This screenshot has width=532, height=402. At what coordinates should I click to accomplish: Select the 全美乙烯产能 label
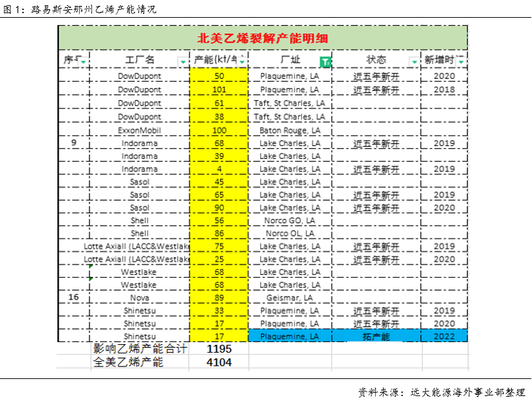point(128,362)
